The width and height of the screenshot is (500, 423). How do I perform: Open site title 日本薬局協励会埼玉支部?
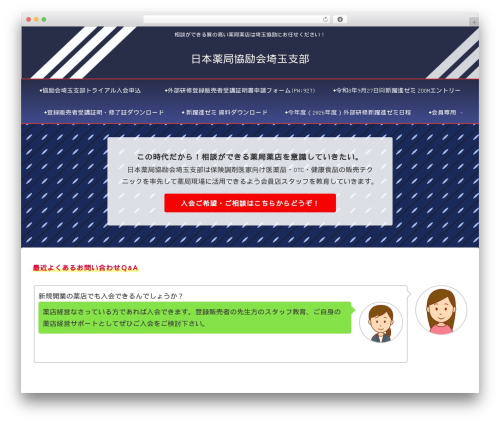pyautogui.click(x=250, y=59)
